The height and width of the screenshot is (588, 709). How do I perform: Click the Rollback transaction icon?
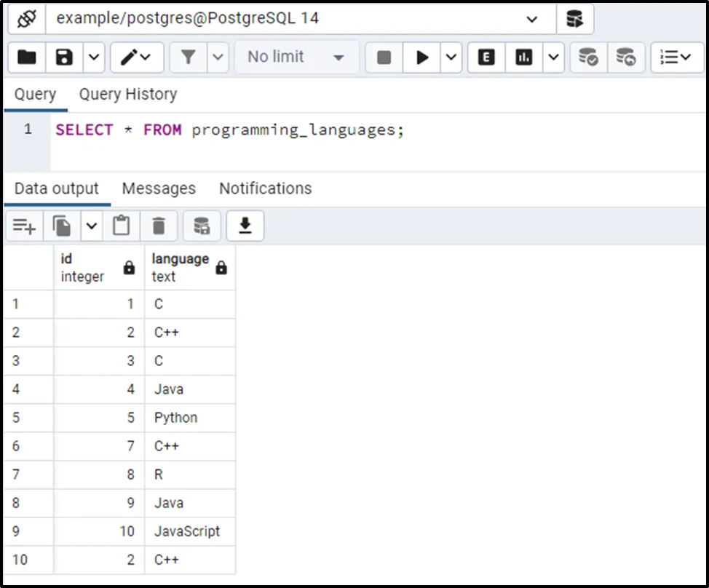[x=625, y=57]
